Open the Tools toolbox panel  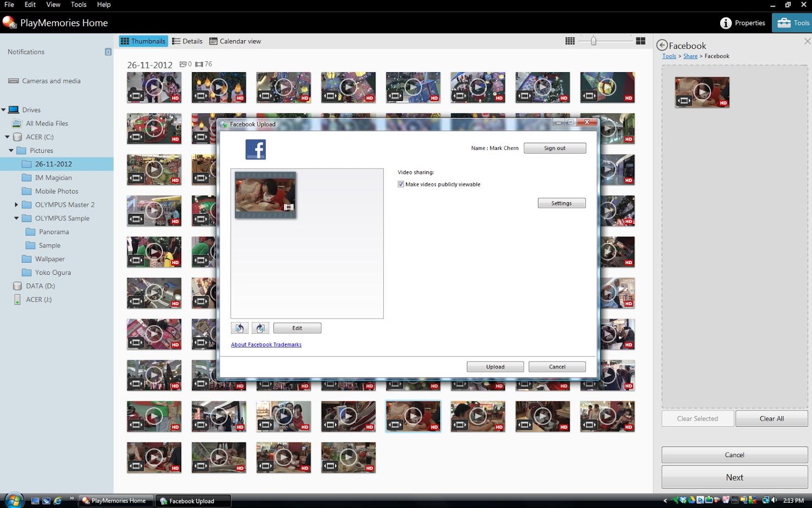coord(792,23)
